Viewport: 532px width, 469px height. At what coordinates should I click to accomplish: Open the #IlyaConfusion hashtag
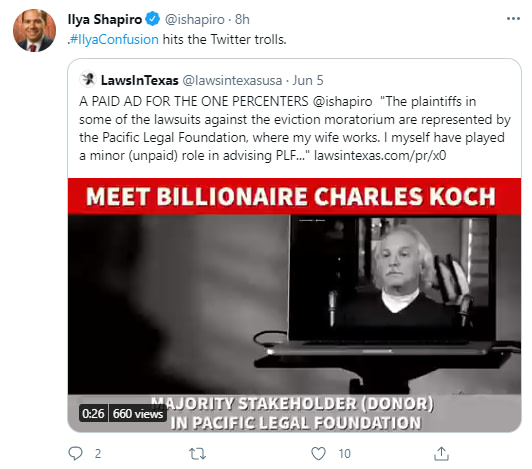click(x=114, y=39)
